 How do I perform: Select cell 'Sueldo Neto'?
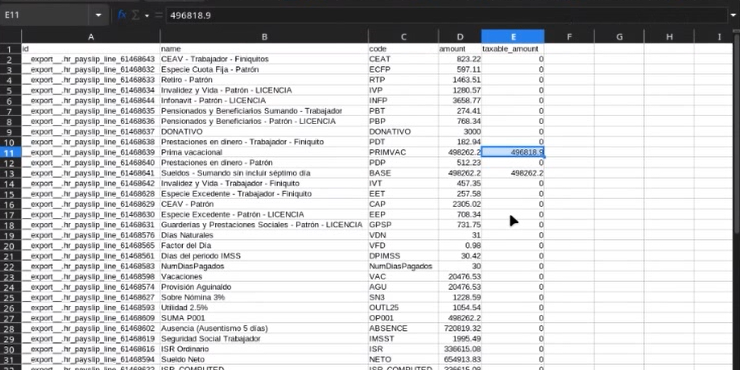[x=264, y=360]
